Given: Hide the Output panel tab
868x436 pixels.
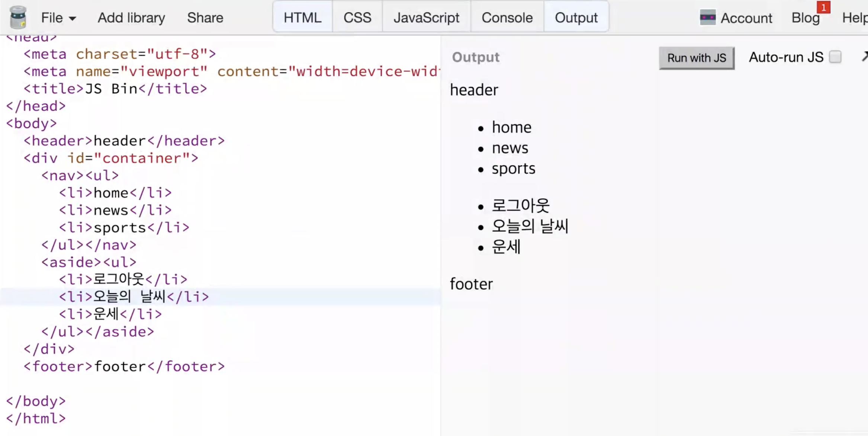Looking at the screenshot, I should (576, 17).
